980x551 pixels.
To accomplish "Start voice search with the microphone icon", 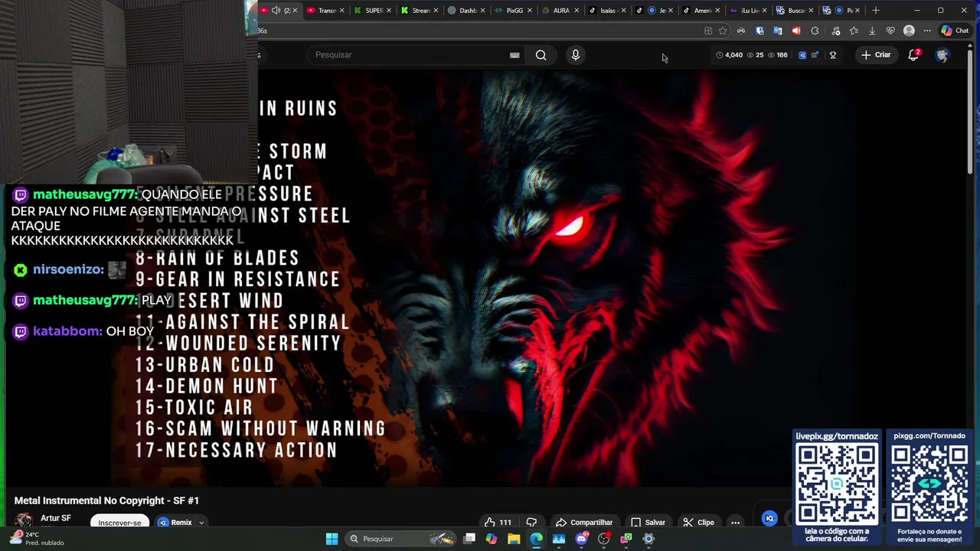I will 576,55.
